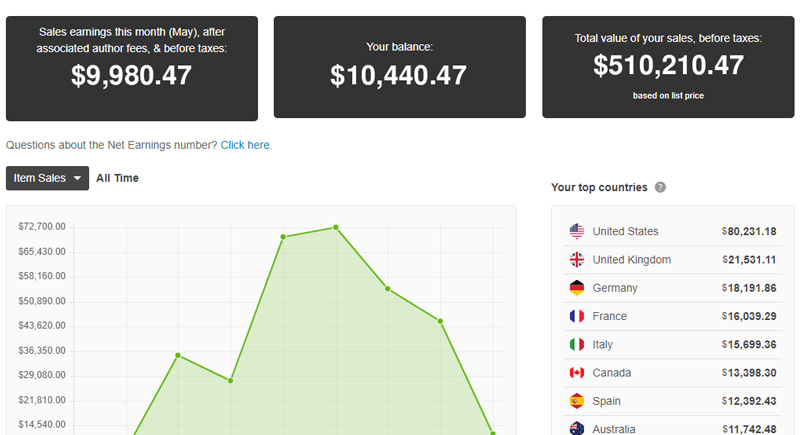The width and height of the screenshot is (802, 435).
Task: Click the $14,540.00 y-axis label
Action: pos(42,424)
